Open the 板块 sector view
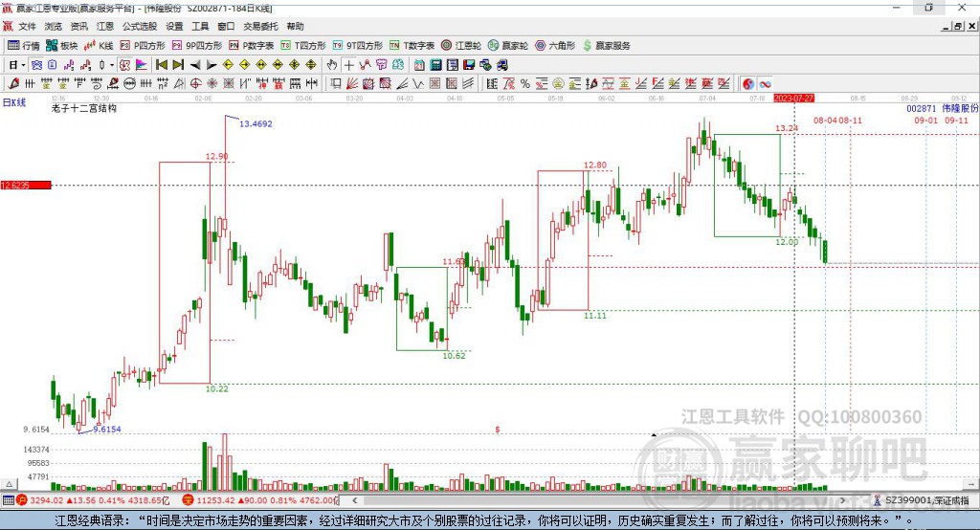Image resolution: width=980 pixels, height=530 pixels. pos(62,46)
